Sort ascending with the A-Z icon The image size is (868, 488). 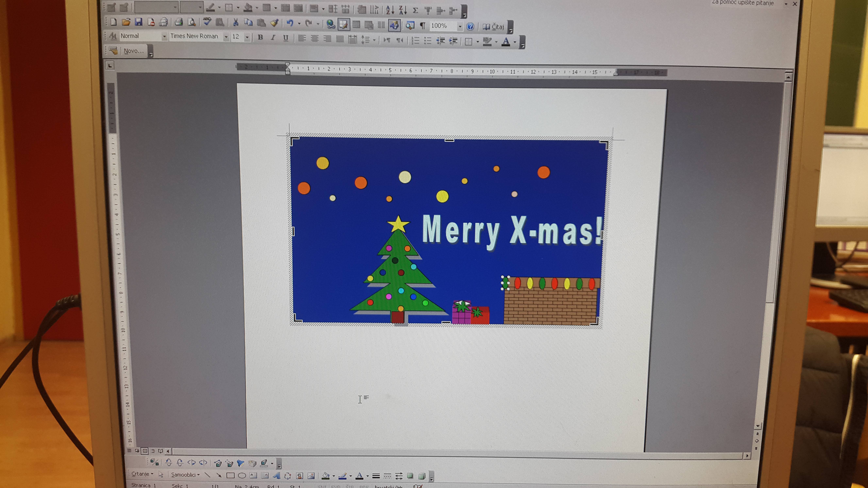390,10
